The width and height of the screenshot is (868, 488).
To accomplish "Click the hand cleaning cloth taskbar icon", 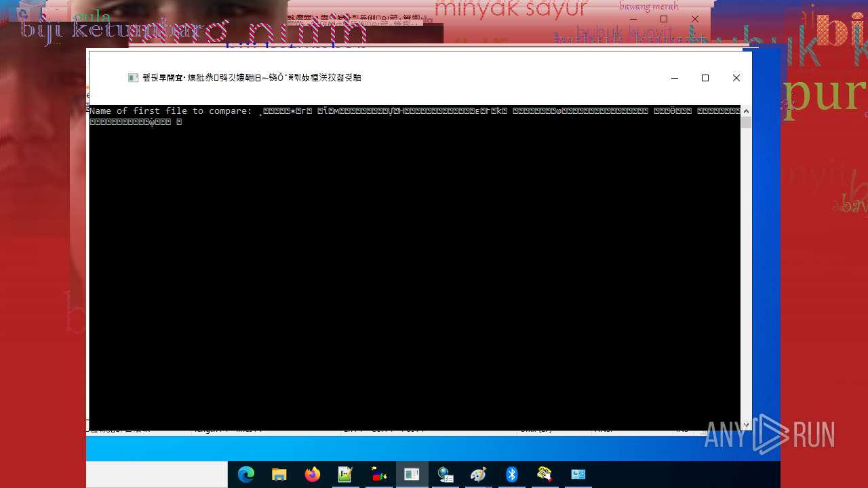I will point(545,474).
